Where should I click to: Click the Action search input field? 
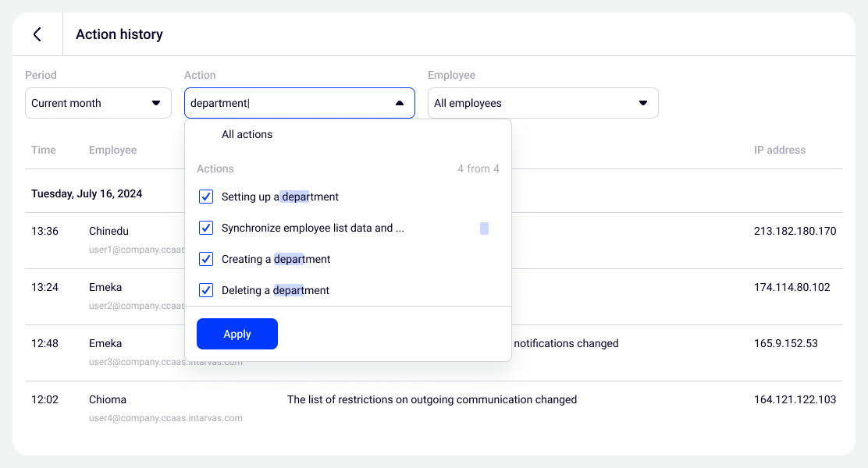285,103
